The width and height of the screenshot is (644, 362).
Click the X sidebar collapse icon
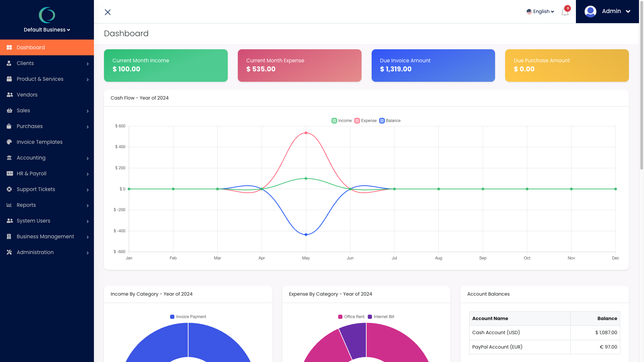coord(108,12)
